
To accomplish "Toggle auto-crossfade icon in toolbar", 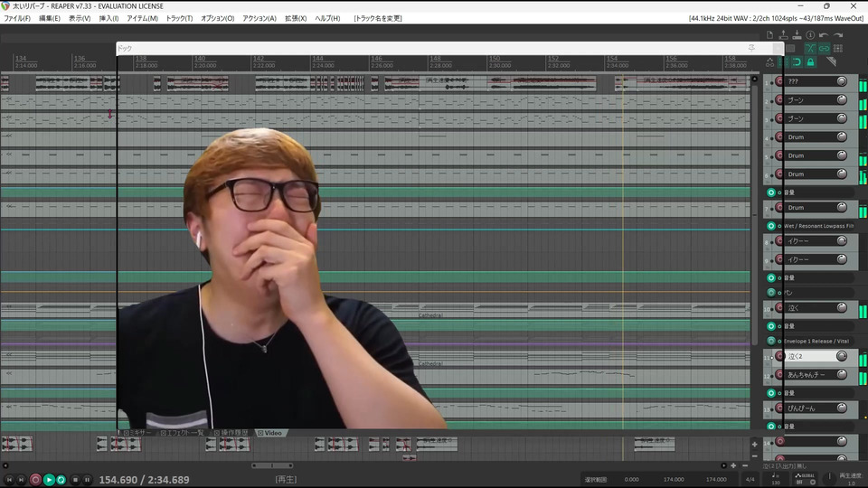I will click(x=810, y=49).
